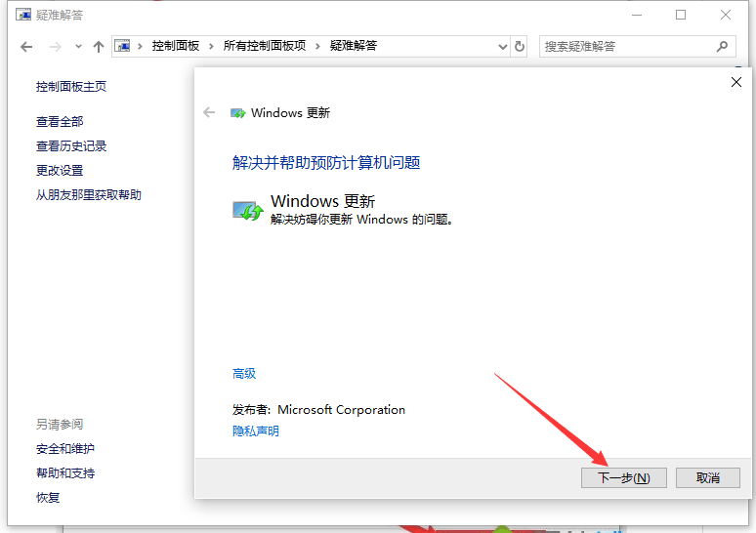Viewport: 756px width, 533px height.
Task: Close the Windows Update troubleshooter dialog
Action: click(735, 82)
